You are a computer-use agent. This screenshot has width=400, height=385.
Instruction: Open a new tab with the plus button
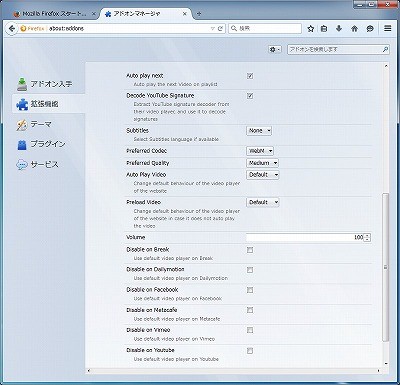[x=199, y=14]
